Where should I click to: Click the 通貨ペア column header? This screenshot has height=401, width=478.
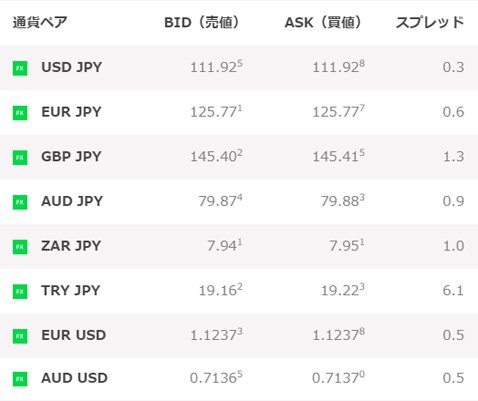coord(40,22)
